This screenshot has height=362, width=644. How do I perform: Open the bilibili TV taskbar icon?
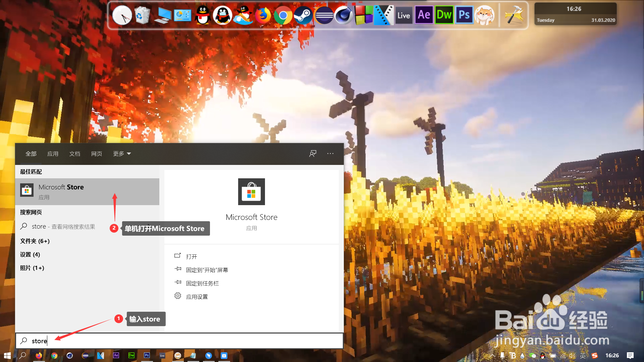224,356
